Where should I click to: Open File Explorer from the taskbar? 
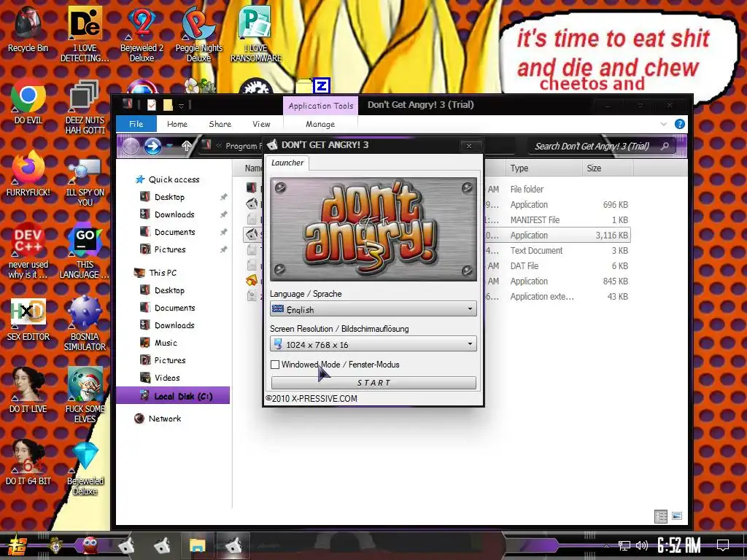pyautogui.click(x=197, y=545)
